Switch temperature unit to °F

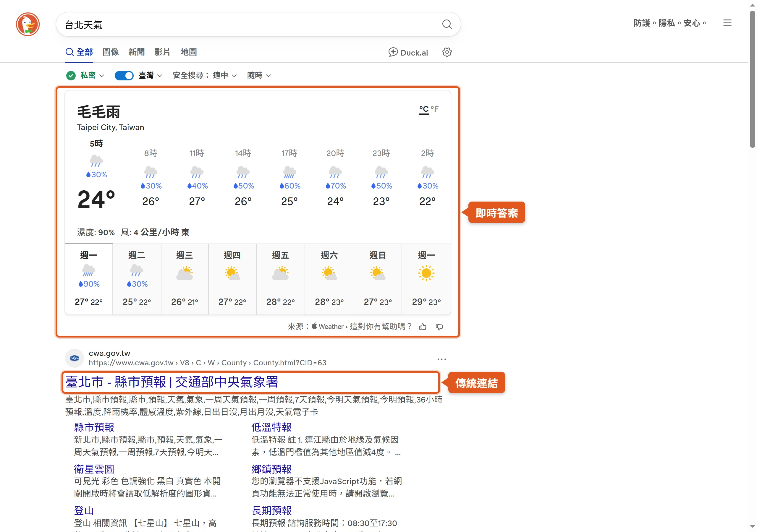[x=435, y=109]
